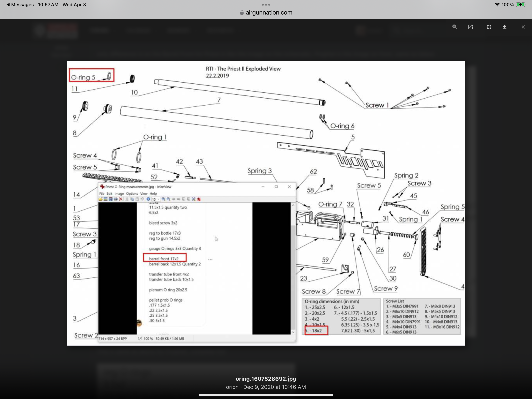This screenshot has width=532, height=399.
Task: Click IrfanView Save disk icon
Action: (x=111, y=199)
